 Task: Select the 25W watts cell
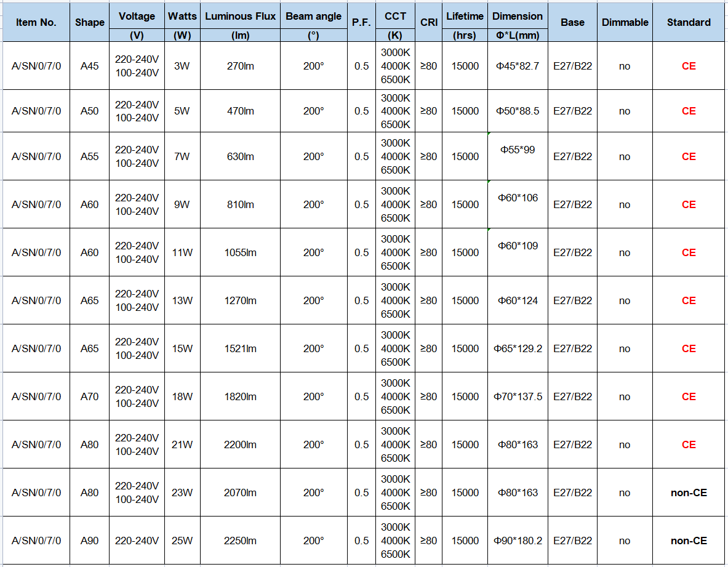click(x=183, y=541)
